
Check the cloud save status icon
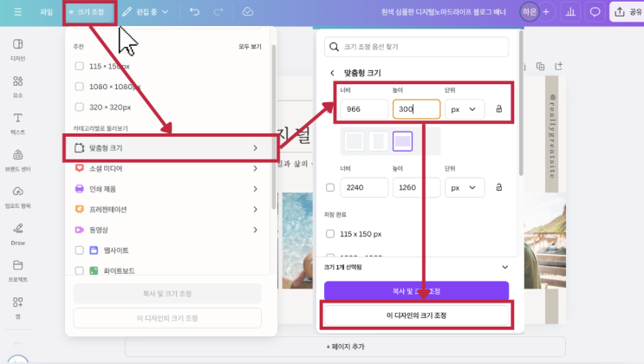click(248, 12)
